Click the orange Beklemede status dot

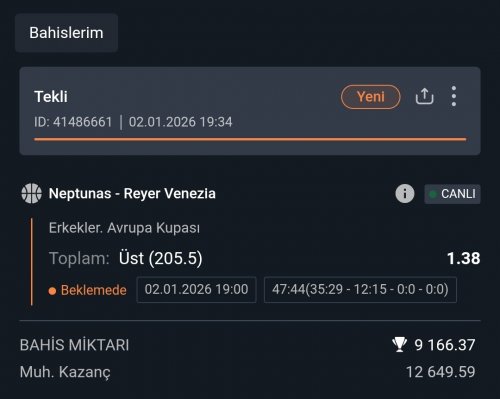tap(52, 291)
